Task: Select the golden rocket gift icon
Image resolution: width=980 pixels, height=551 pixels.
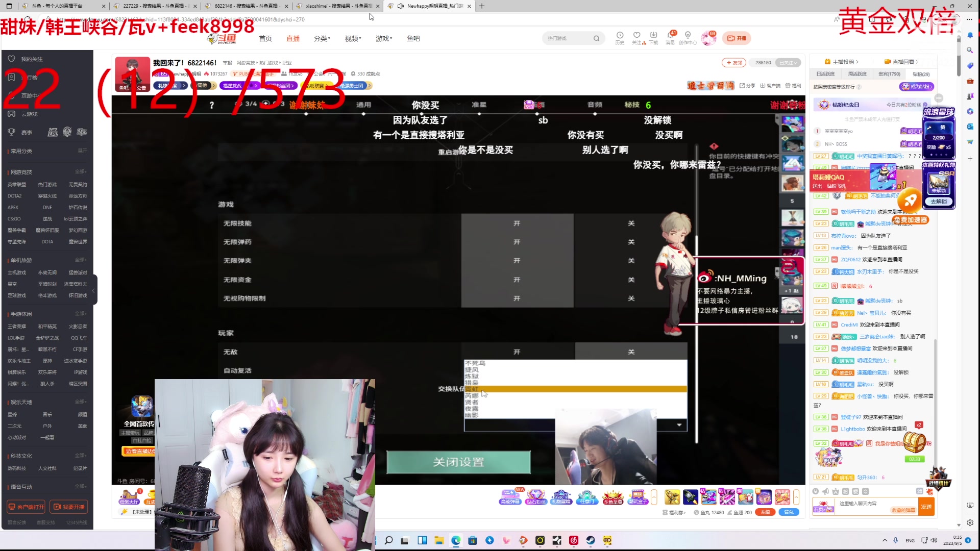Action: click(x=672, y=496)
